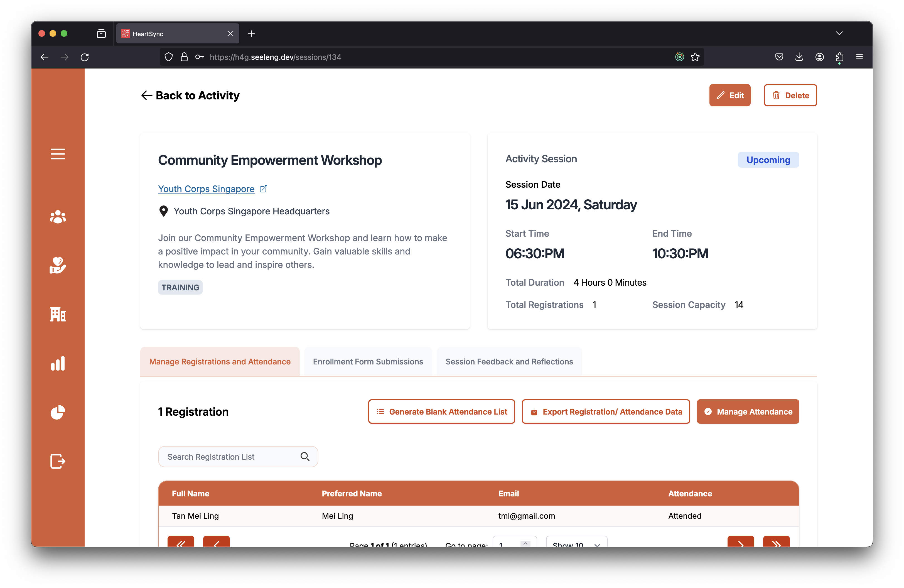The width and height of the screenshot is (904, 588).
Task: Open Session Feedback and Reflections tab
Action: (x=509, y=362)
